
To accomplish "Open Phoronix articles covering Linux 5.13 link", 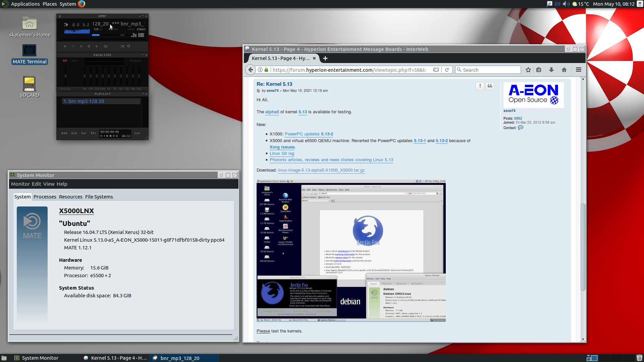I will coord(331,160).
